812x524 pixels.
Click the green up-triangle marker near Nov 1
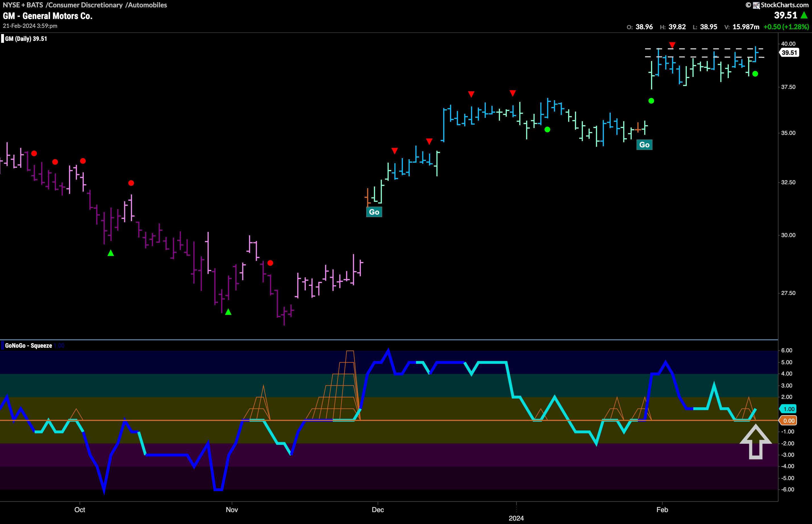[228, 312]
